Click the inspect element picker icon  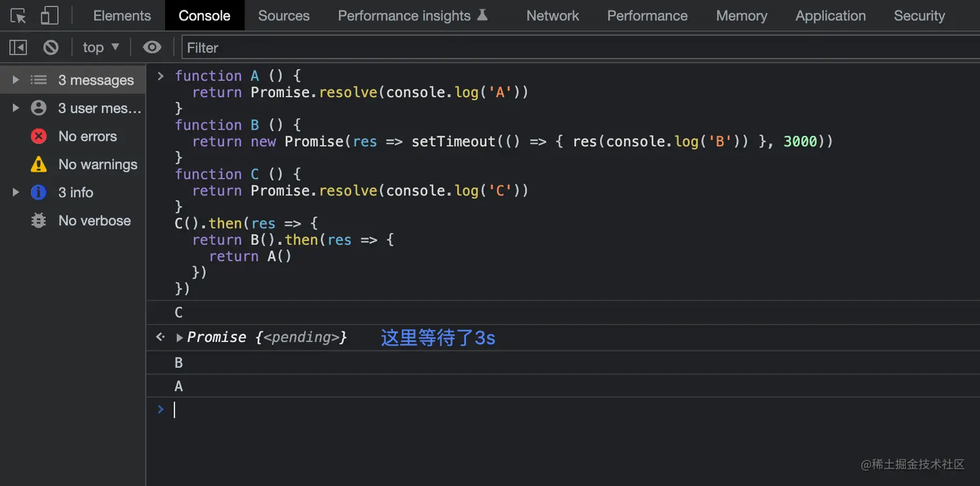(18, 16)
